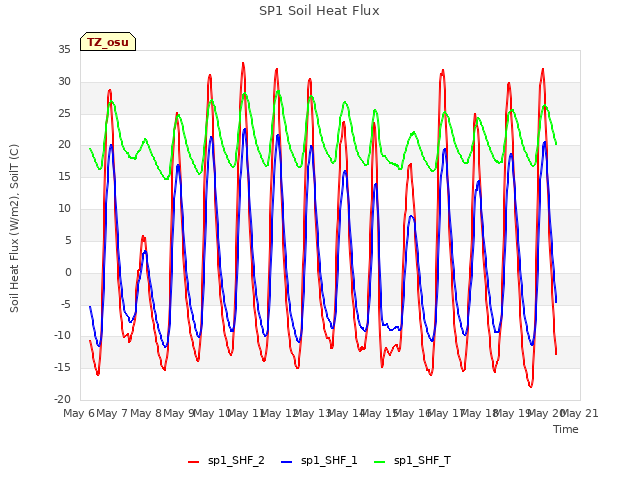Click the sp1_SHF_2 legend label
The height and width of the screenshot is (480, 640).
[x=236, y=460]
